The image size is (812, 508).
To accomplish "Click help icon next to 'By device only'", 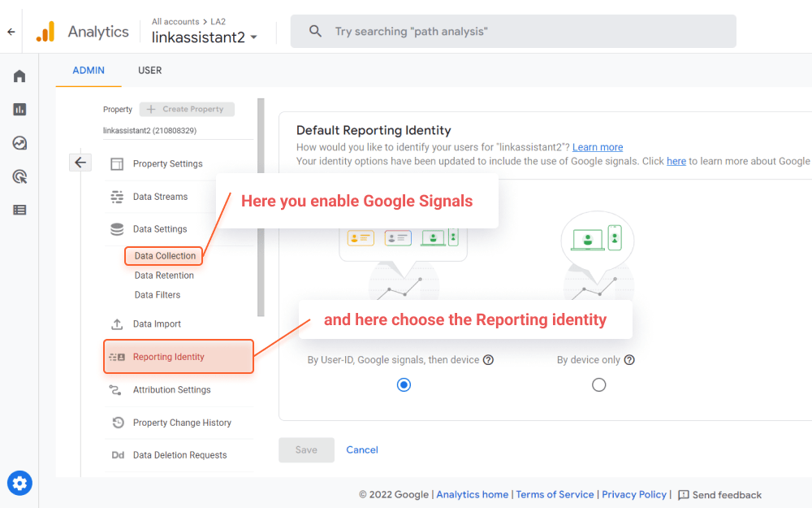I will point(629,360).
